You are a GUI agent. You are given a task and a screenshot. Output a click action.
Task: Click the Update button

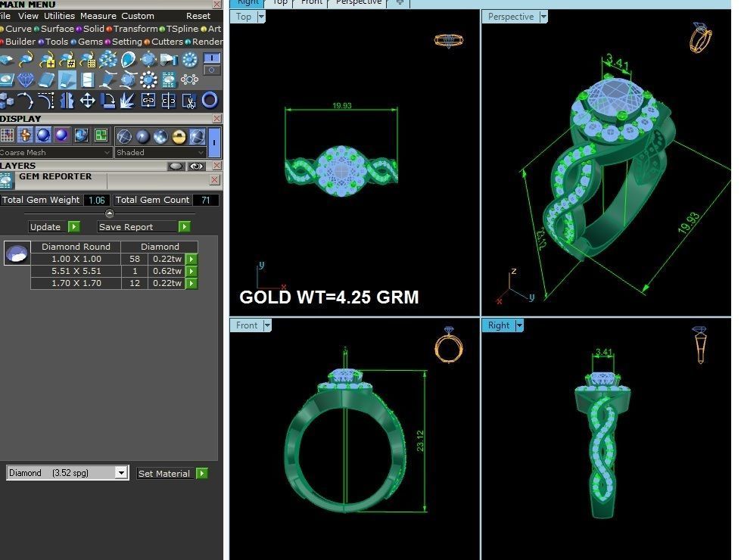[54, 227]
